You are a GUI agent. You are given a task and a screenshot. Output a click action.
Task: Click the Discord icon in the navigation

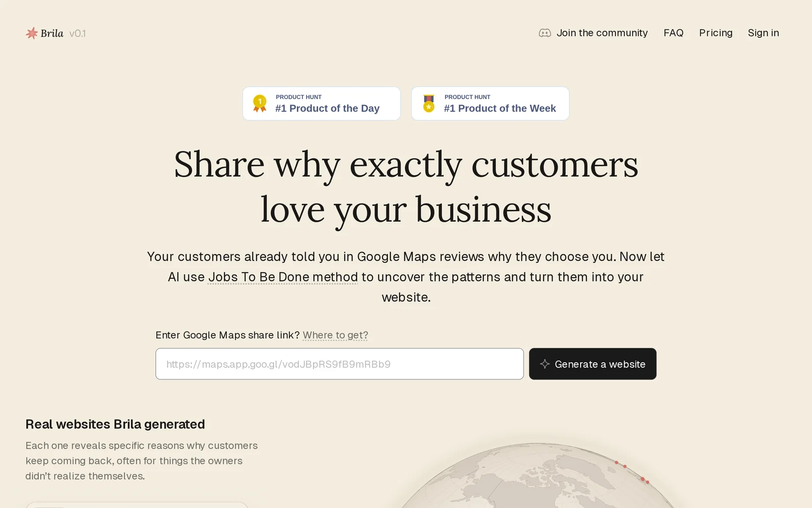545,33
